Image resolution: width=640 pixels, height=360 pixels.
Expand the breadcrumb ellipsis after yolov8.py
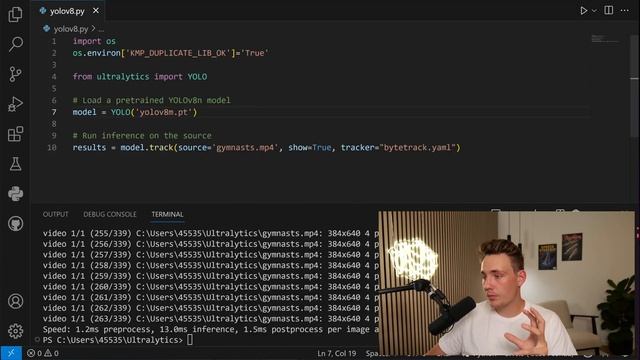(x=101, y=29)
